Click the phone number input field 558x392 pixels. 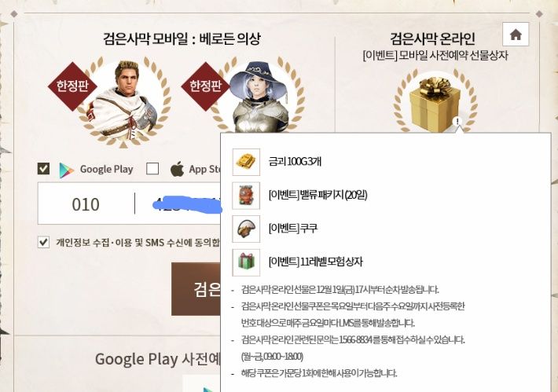click(x=179, y=204)
